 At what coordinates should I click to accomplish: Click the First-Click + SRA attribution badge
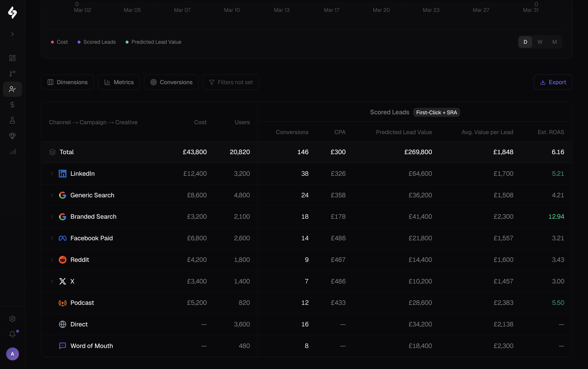pos(436,113)
